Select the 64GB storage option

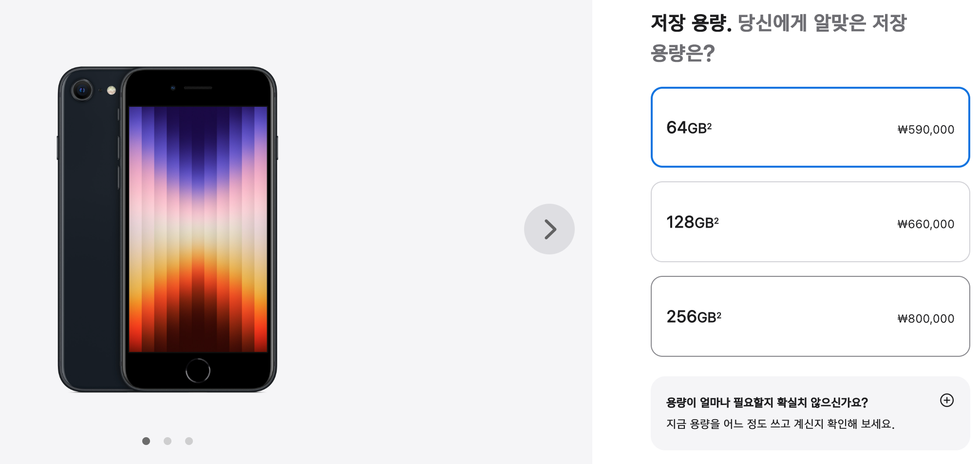[810, 127]
